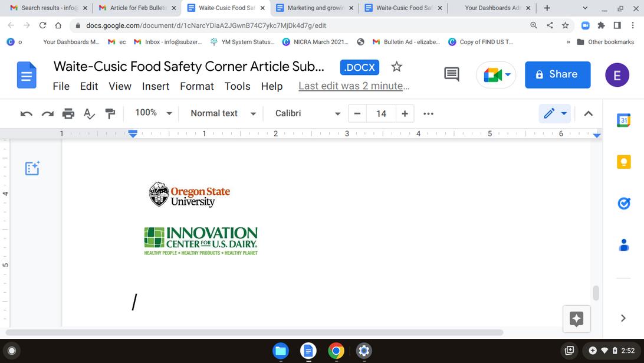
Task: Open Chrome three-dot menu
Action: pyautogui.click(x=632, y=25)
